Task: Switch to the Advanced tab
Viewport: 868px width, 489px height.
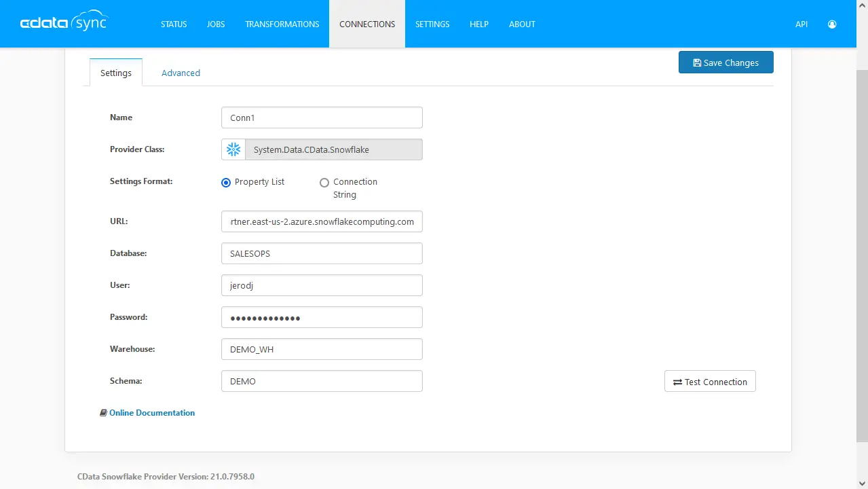Action: coord(181,73)
